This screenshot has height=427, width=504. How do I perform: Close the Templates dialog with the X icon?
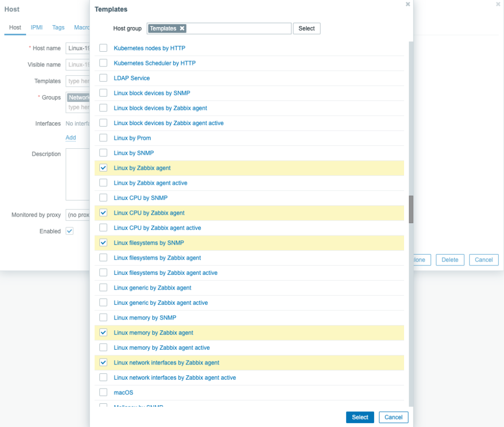408,4
